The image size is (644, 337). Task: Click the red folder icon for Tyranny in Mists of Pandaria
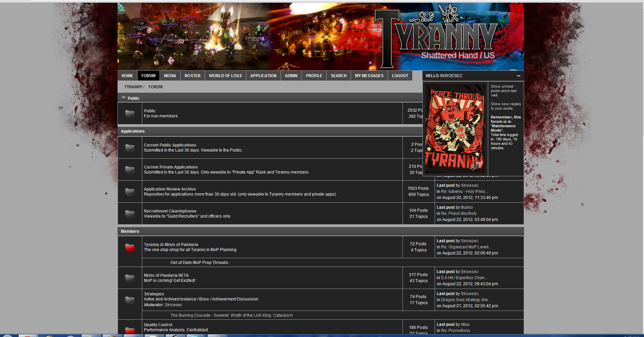(x=130, y=247)
